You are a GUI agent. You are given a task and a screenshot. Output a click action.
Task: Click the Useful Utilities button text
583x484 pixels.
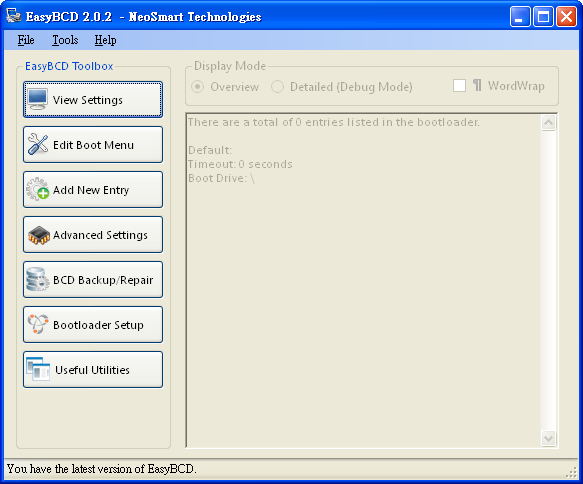(92, 370)
